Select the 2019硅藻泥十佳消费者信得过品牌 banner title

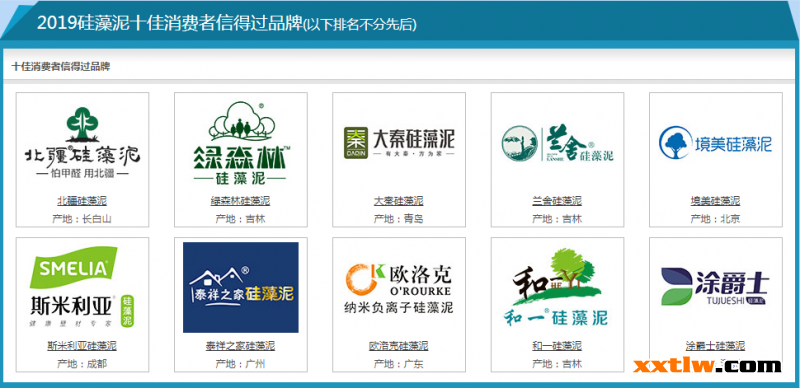click(x=170, y=23)
